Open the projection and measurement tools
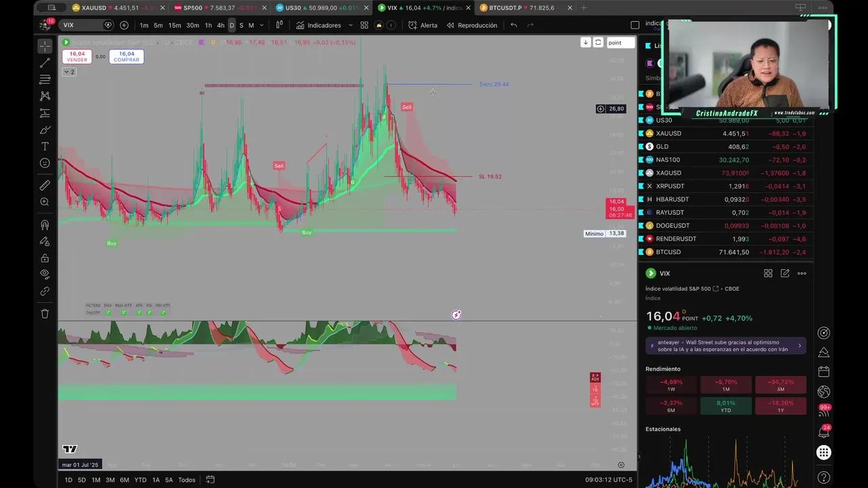The image size is (868, 488). (45, 113)
